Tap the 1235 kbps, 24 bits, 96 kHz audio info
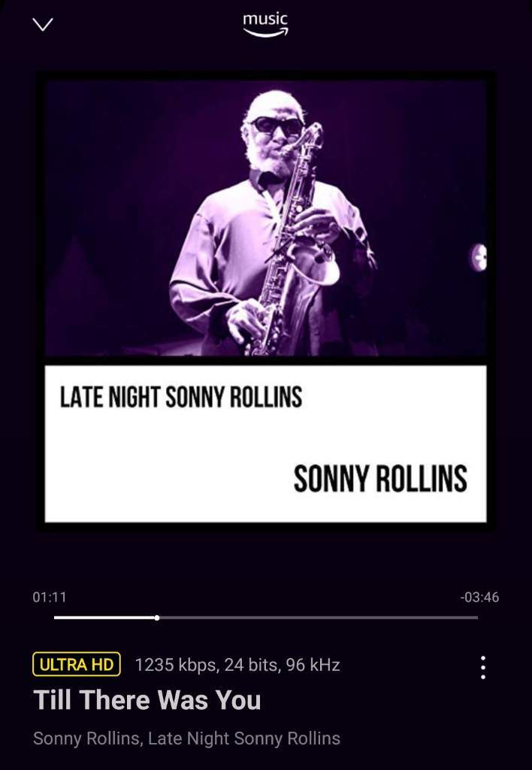This screenshot has width=532, height=770. click(x=237, y=665)
